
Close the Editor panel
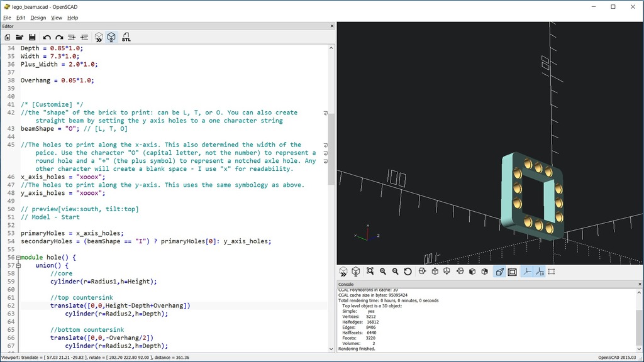332,26
